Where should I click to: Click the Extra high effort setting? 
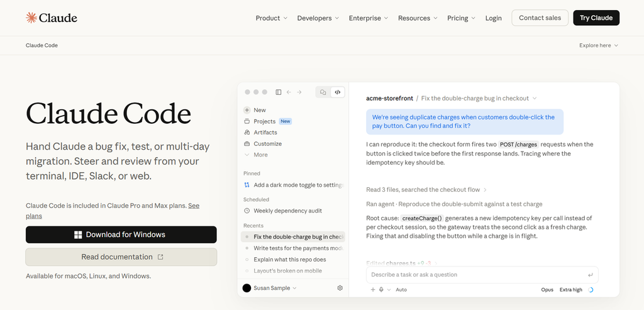tap(570, 289)
